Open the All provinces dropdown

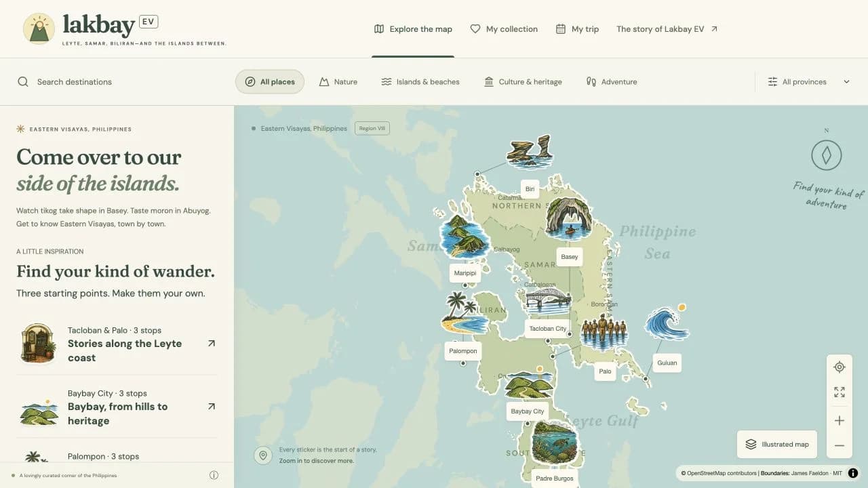[x=809, y=82]
